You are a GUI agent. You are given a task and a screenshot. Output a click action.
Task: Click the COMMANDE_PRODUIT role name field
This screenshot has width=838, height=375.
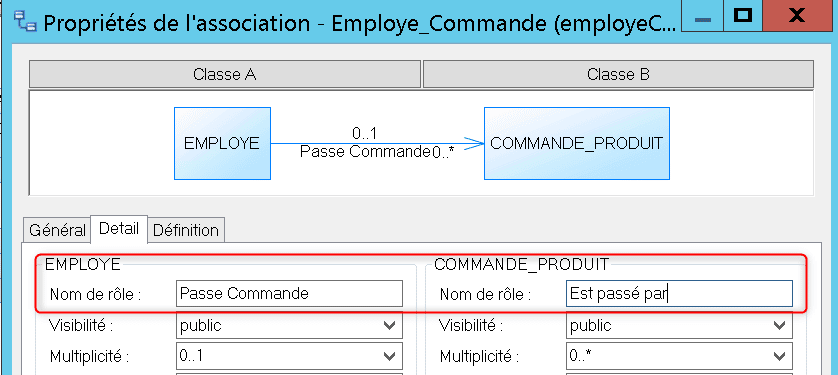(x=679, y=293)
